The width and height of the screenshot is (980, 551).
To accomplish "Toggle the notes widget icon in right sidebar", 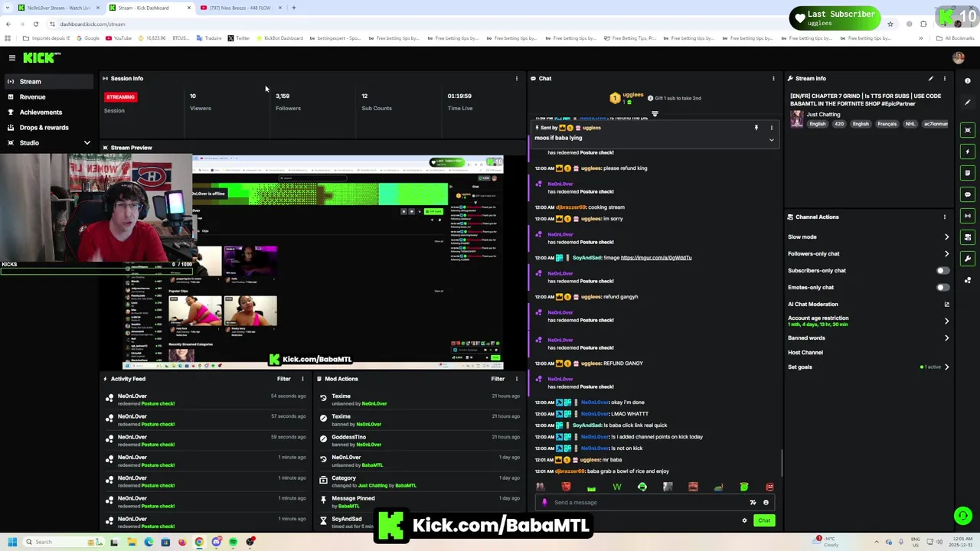I will pyautogui.click(x=968, y=173).
